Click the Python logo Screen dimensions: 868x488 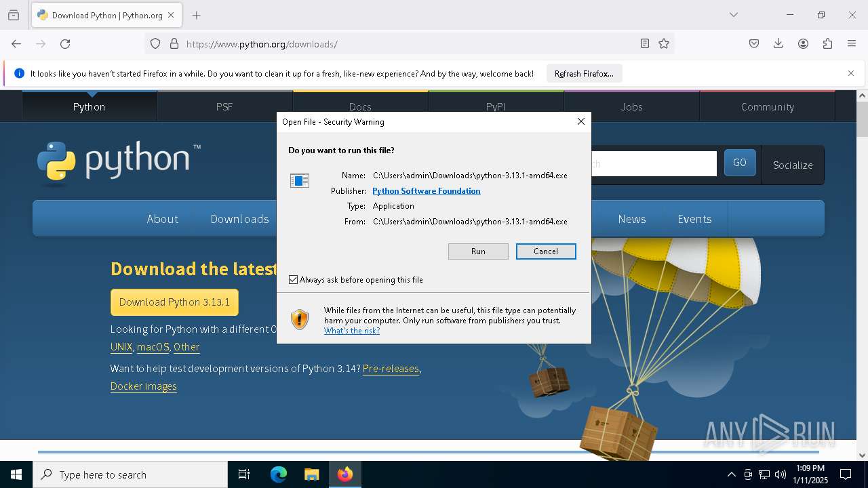pyautogui.click(x=119, y=163)
